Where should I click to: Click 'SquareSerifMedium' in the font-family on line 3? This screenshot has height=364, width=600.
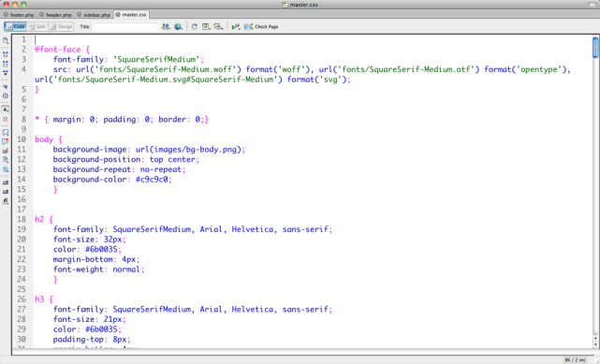(x=158, y=59)
